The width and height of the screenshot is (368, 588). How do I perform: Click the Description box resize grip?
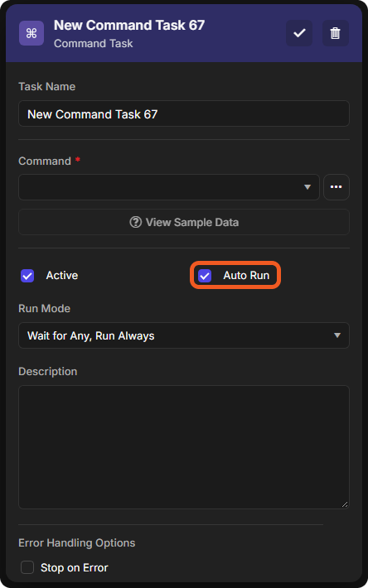pyautogui.click(x=345, y=504)
